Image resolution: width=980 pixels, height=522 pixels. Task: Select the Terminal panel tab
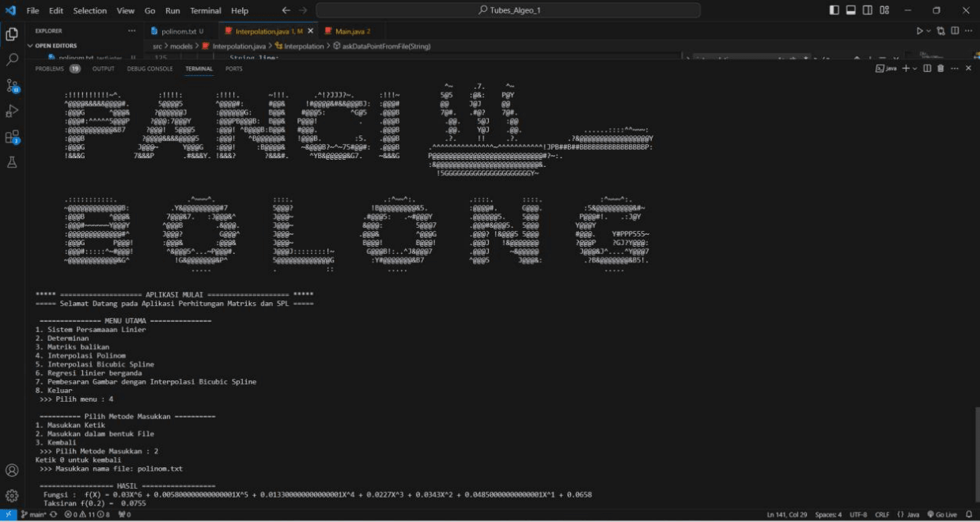(199, 69)
